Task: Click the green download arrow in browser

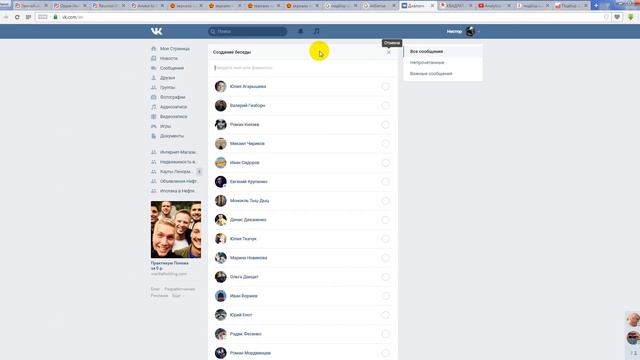Action: (631, 17)
